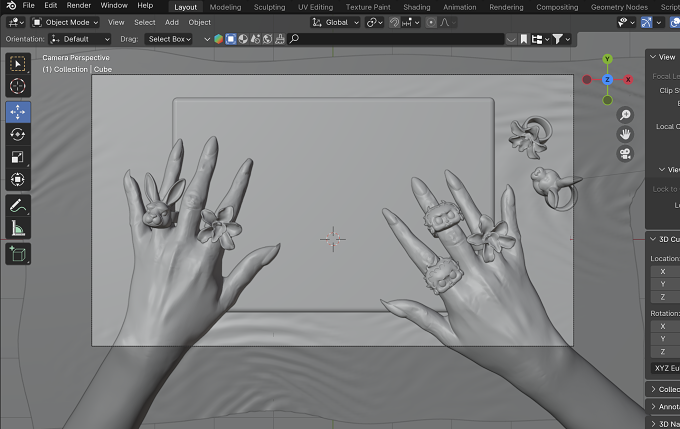Open the gizmo options dropdown arrow

[659, 23]
